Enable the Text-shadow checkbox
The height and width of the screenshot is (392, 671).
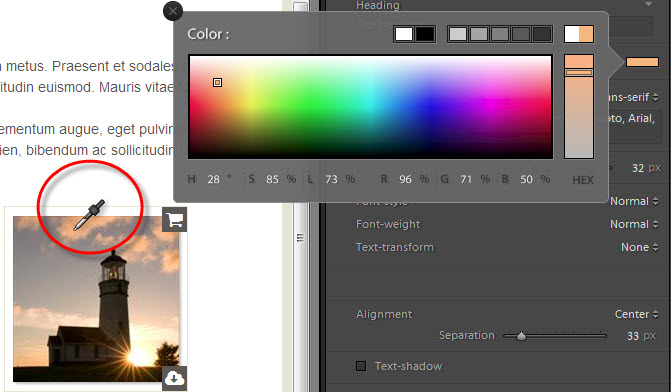point(361,366)
